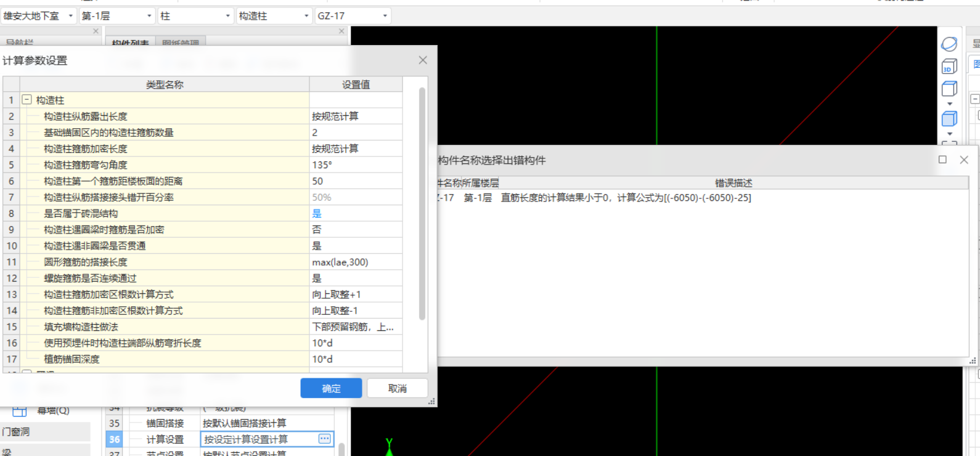Click value 按规范计算 for 构造柱箍筋加密长度
This screenshot has height=456, width=980.
click(356, 149)
